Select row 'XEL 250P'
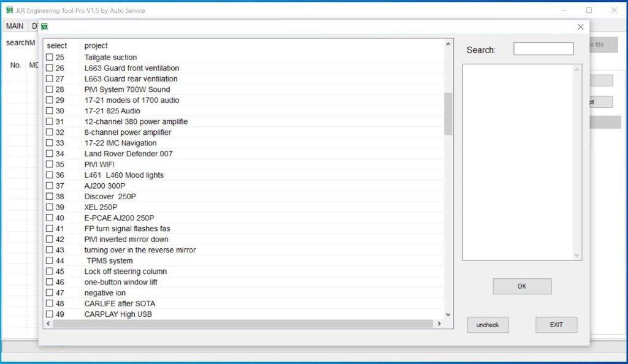 pyautogui.click(x=244, y=207)
